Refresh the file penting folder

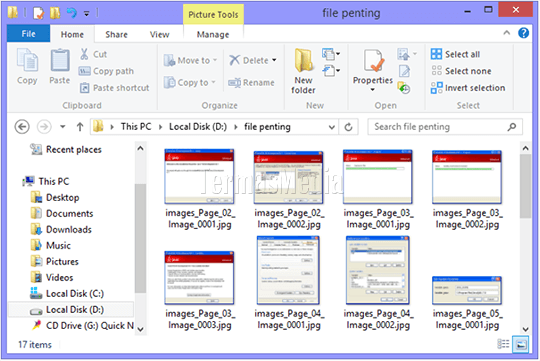[x=349, y=127]
